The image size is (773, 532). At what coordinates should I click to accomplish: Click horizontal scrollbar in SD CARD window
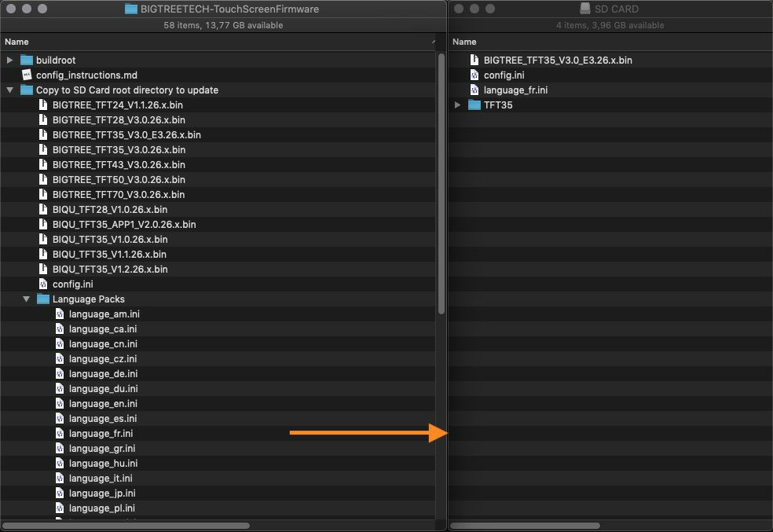click(525, 525)
